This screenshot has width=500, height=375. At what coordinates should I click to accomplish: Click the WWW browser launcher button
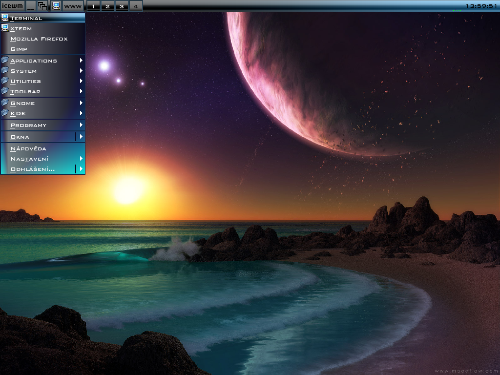tap(73, 6)
